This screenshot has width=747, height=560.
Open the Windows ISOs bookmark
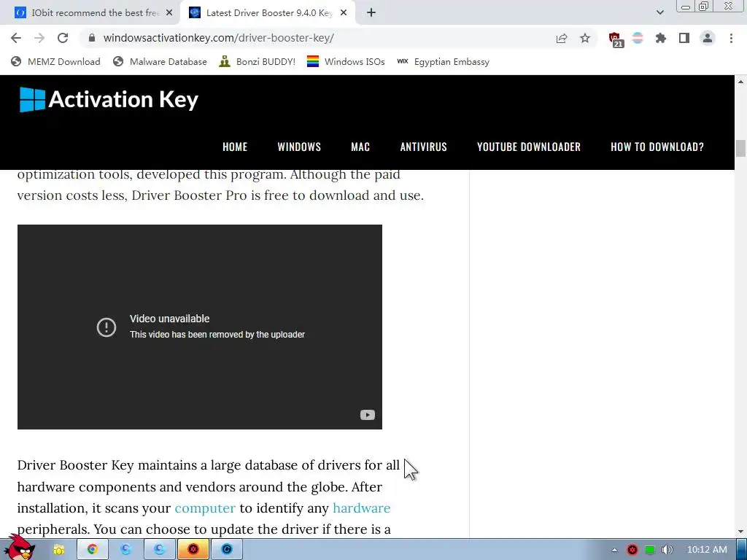346,61
